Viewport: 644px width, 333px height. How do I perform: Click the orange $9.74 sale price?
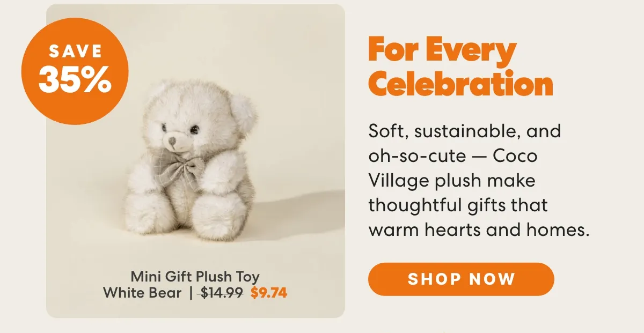pos(268,293)
